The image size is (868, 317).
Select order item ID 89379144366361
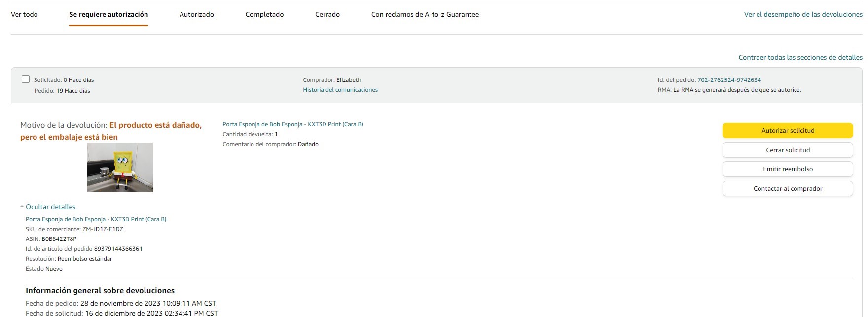point(118,249)
